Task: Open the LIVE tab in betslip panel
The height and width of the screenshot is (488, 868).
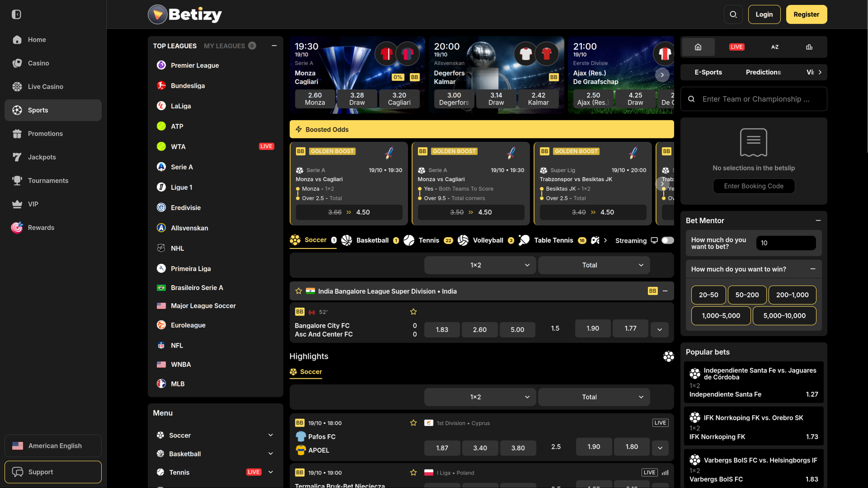Action: pos(736,47)
